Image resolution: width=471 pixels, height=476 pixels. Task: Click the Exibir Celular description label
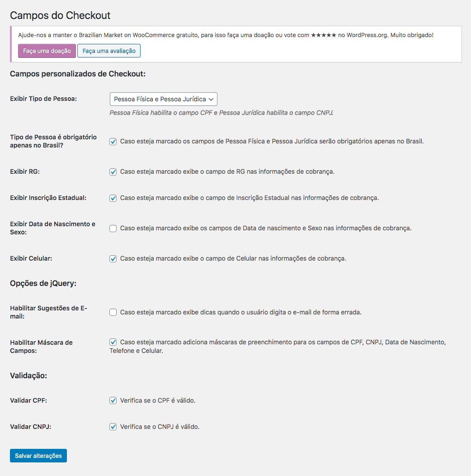[233, 259]
